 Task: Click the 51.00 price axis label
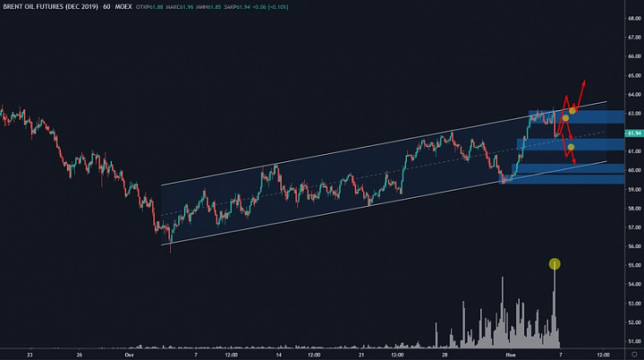(634, 341)
